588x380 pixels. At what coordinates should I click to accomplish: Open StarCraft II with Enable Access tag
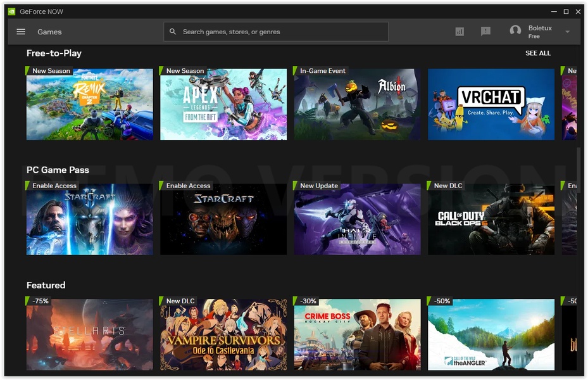click(x=90, y=219)
